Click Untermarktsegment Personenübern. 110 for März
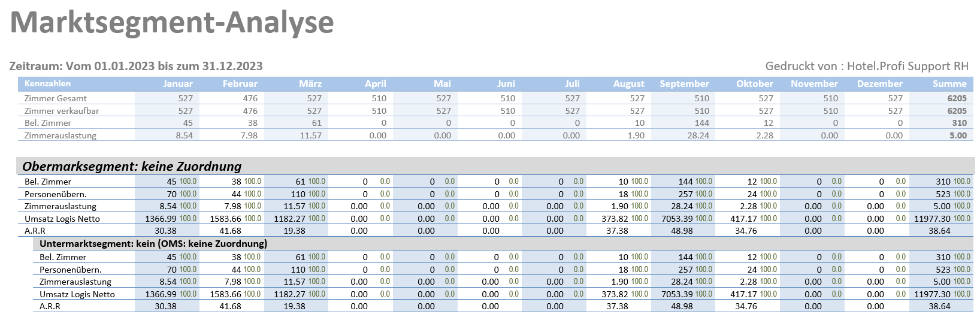 (298, 270)
